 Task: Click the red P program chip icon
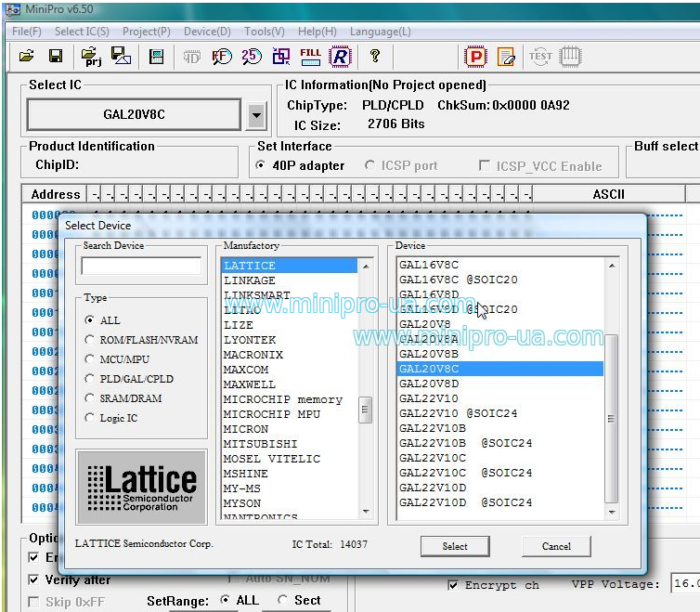point(476,57)
